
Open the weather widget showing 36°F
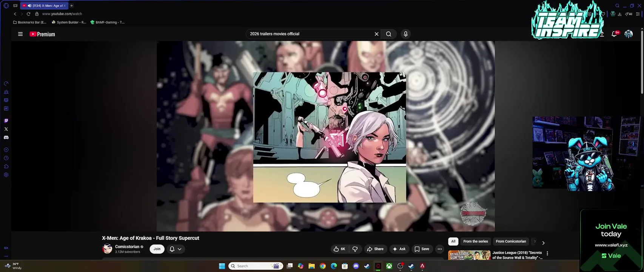click(14, 266)
